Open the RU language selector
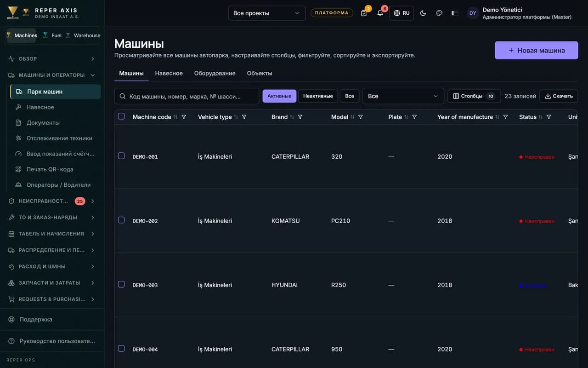Viewport: 588px width, 368px height. tap(401, 13)
